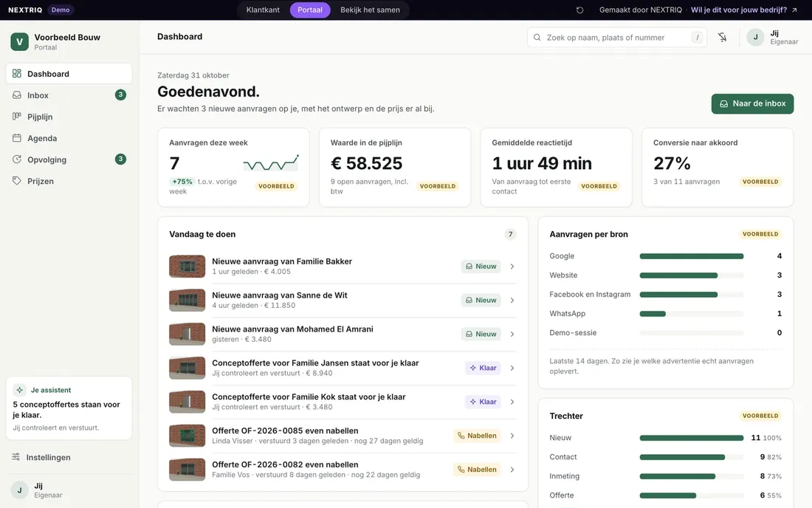
Task: Click the Opvolging badge showing 3
Action: tap(120, 159)
